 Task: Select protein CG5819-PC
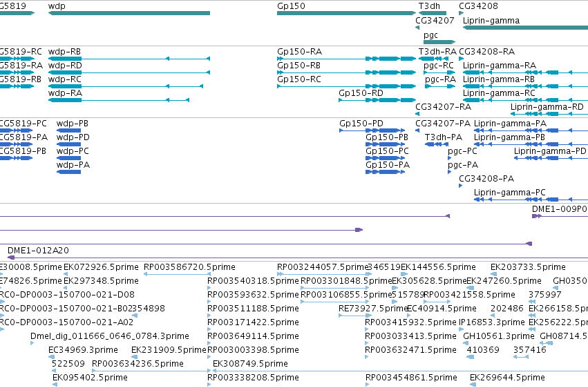(x=16, y=130)
